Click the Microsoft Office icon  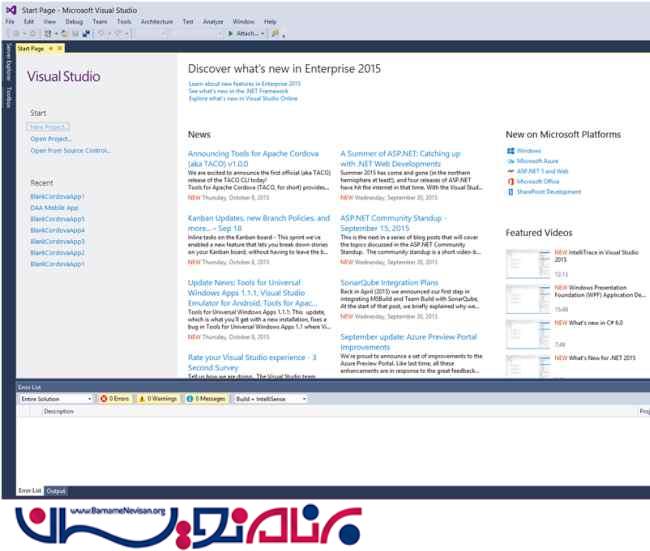point(511,182)
